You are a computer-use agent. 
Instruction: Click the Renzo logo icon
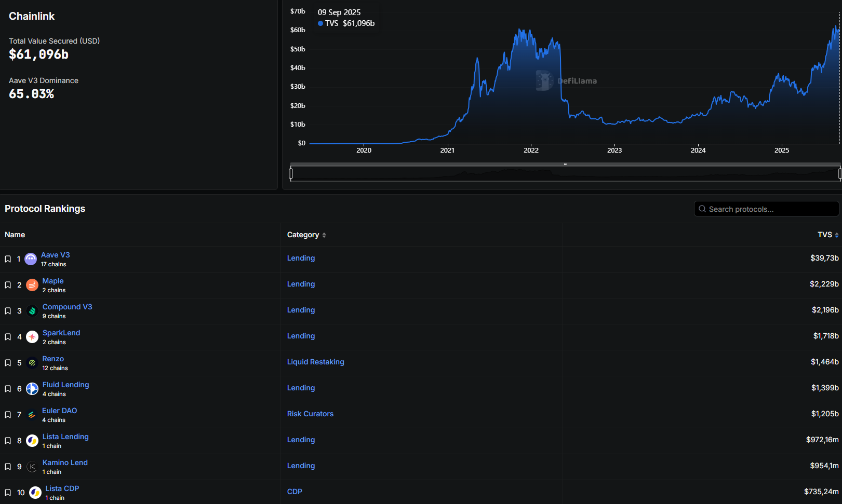tap(32, 363)
